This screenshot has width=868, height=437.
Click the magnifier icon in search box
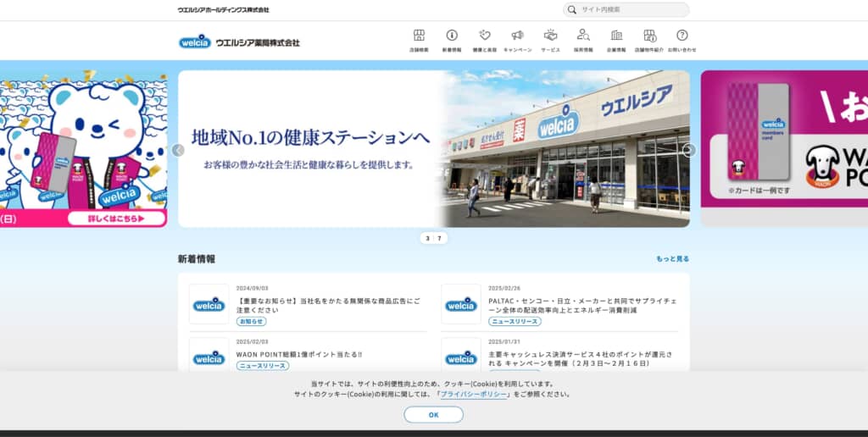point(572,10)
